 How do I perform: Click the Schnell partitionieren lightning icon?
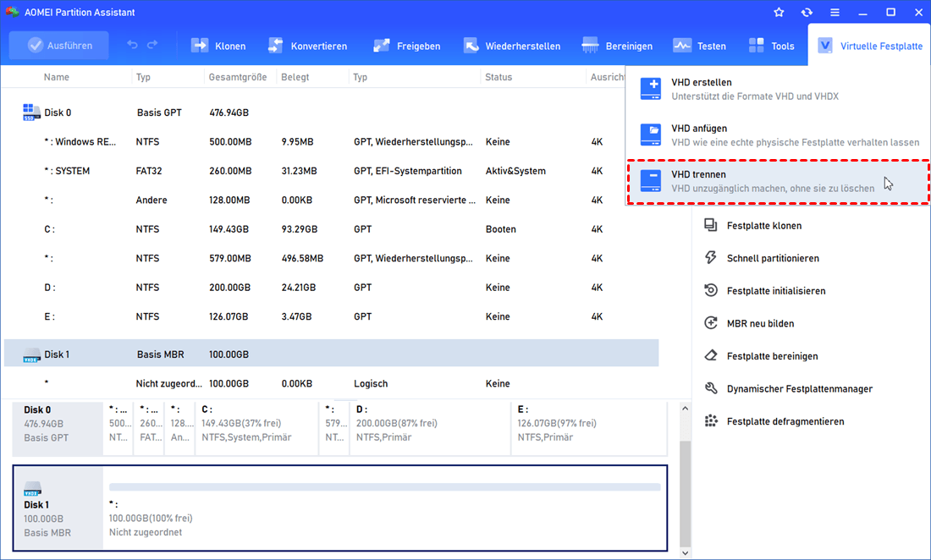[711, 258]
